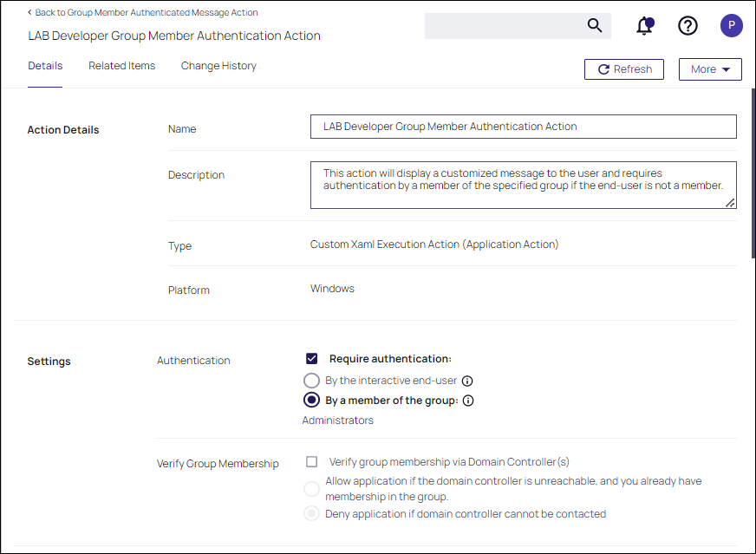The width and height of the screenshot is (756, 554).
Task: Select By the interactive end-user radio
Action: click(x=311, y=381)
